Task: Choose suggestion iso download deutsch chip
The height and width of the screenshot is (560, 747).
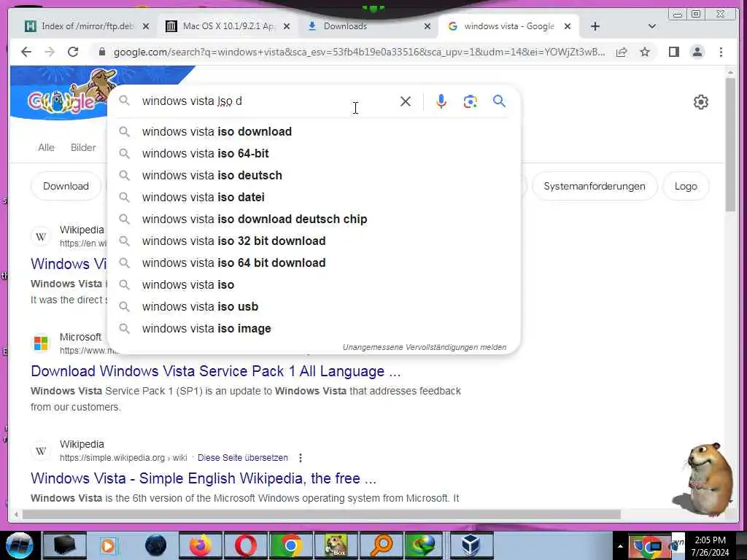Action: pyautogui.click(x=314, y=219)
